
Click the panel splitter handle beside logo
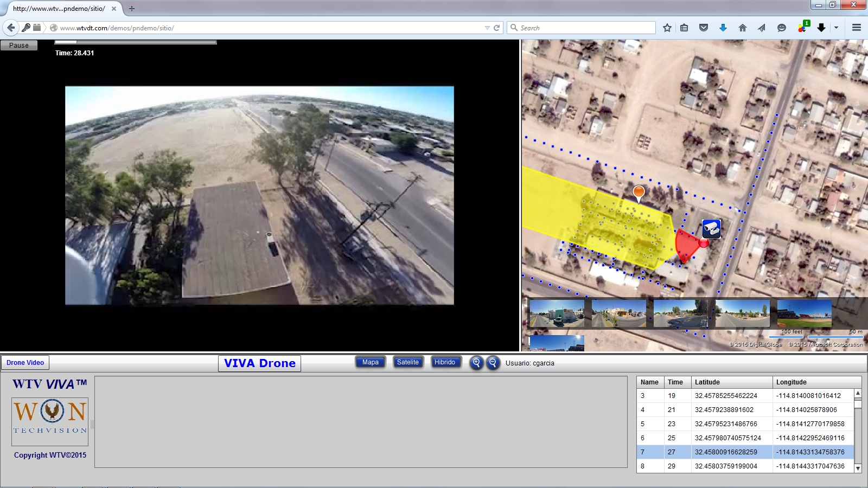[x=92, y=424]
